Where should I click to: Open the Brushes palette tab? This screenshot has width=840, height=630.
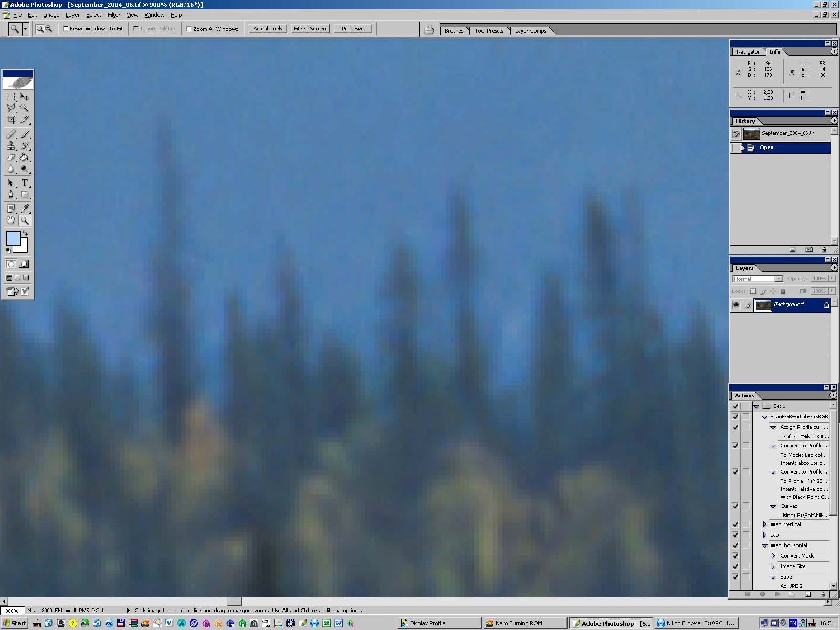(x=454, y=30)
